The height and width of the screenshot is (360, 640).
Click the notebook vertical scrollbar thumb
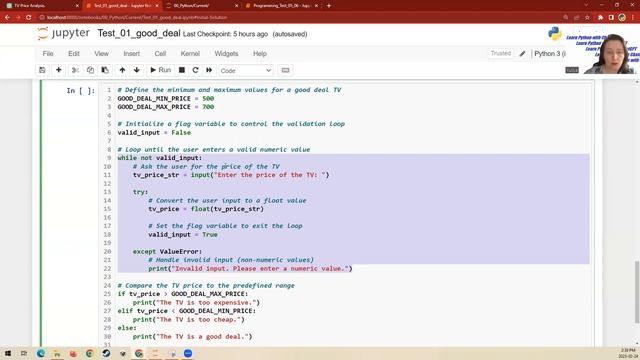[637, 292]
